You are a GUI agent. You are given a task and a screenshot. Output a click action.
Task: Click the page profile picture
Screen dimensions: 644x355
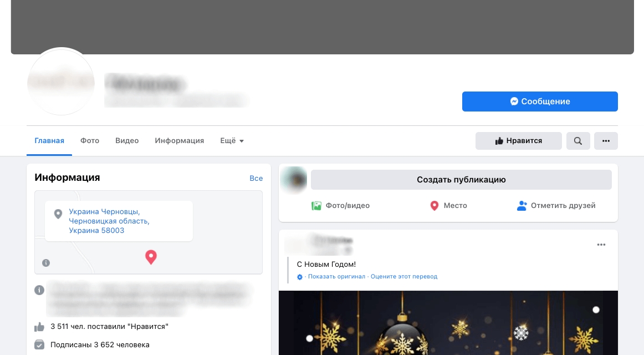pos(61,82)
